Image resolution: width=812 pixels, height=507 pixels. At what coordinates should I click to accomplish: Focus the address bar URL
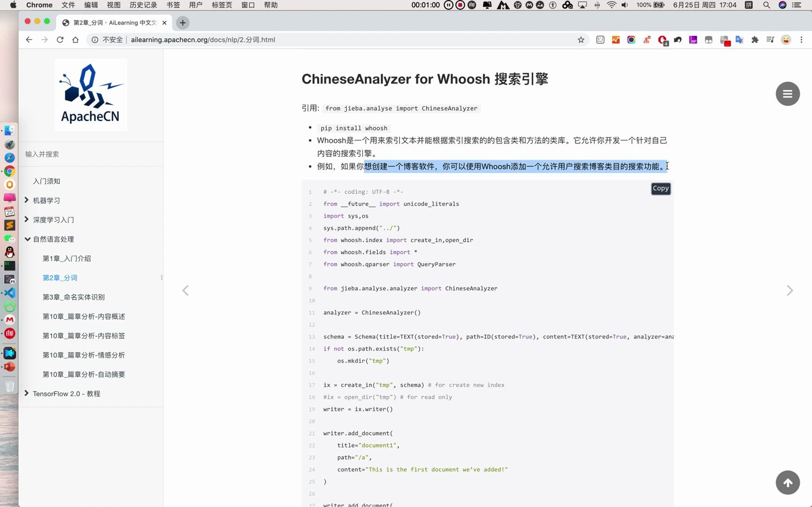tap(203, 40)
